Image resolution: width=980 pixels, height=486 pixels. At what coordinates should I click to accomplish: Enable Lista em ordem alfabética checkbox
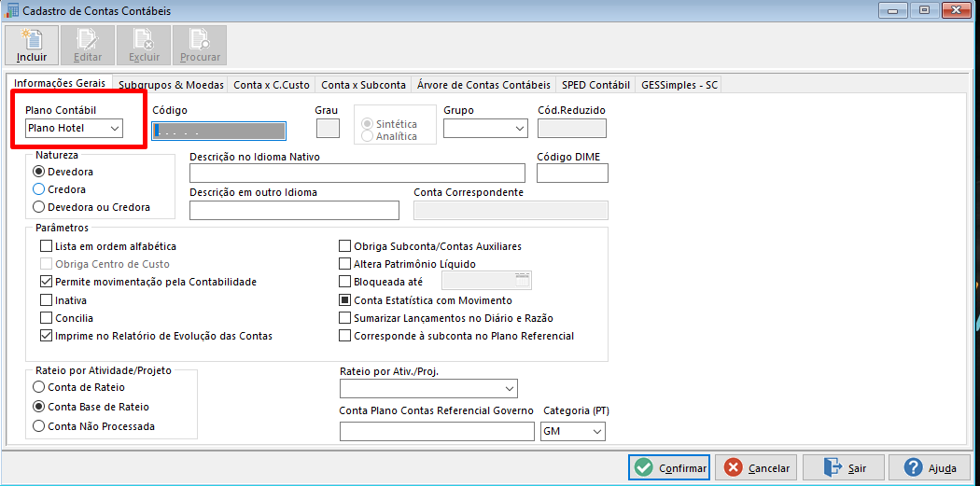(x=46, y=246)
